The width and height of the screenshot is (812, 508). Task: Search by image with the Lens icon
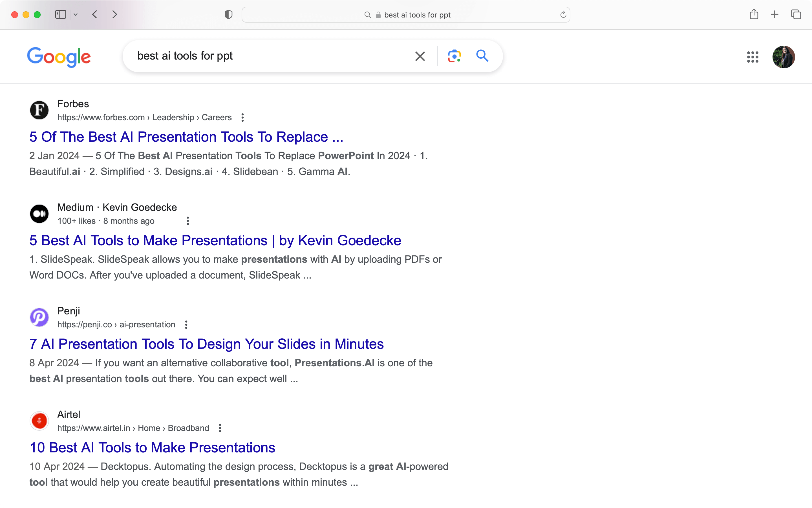(454, 56)
